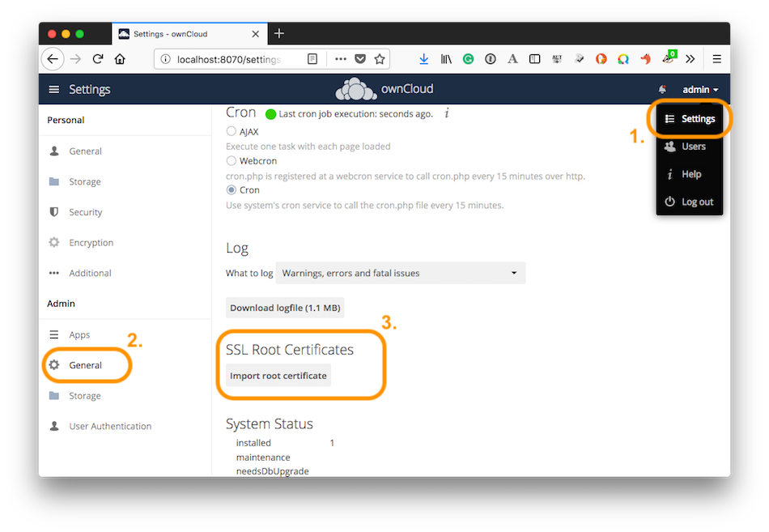Viewport: 769px width, 532px height.
Task: Click Import root certificate
Action: [x=278, y=375]
